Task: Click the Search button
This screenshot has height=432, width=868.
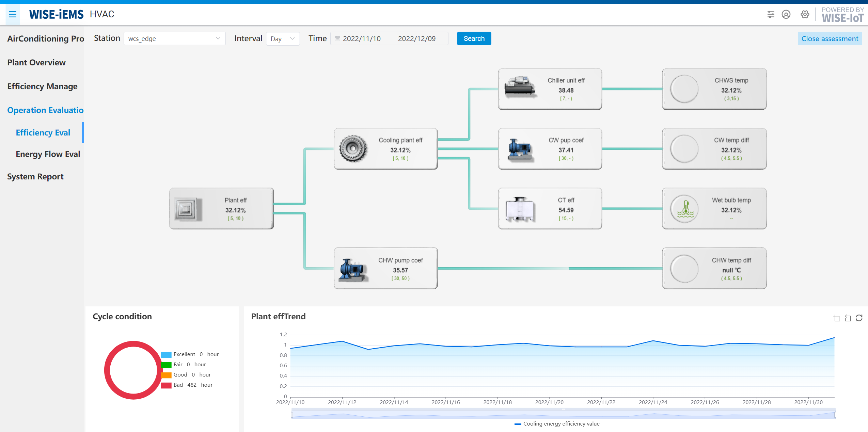Action: (x=474, y=38)
